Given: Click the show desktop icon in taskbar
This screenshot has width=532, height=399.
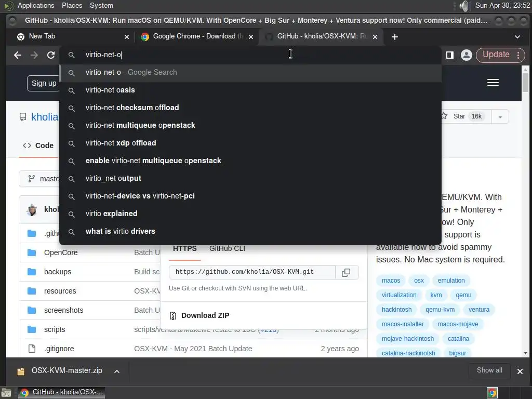Looking at the screenshot, I should point(6,393).
